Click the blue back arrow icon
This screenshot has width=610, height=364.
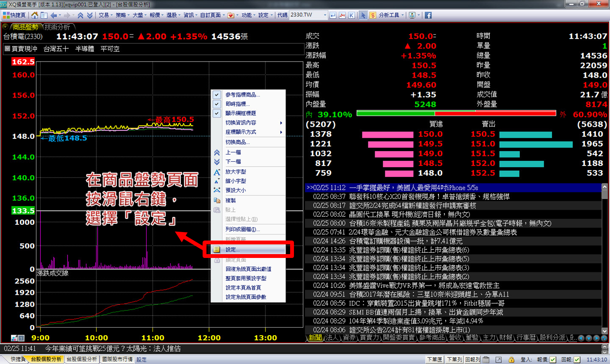point(54,15)
